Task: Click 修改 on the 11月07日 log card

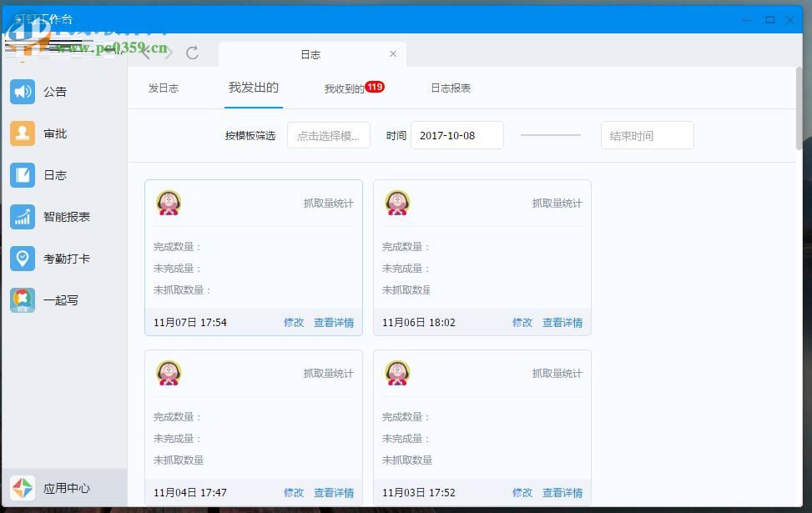Action: click(x=294, y=322)
